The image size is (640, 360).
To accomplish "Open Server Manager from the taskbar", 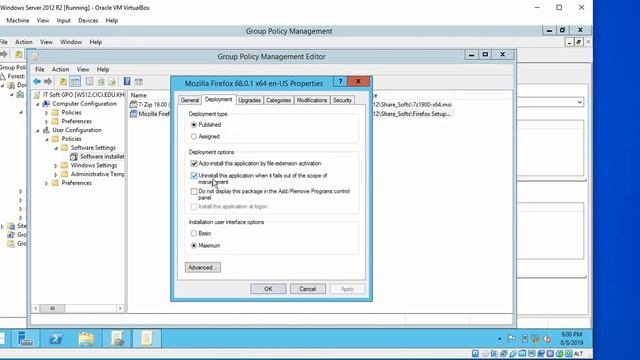I will tap(25, 338).
